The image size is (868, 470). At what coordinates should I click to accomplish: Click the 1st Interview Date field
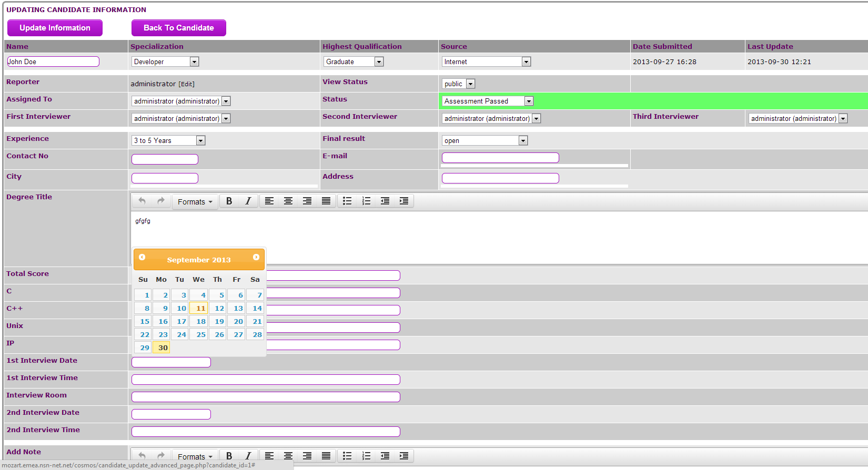(171, 362)
